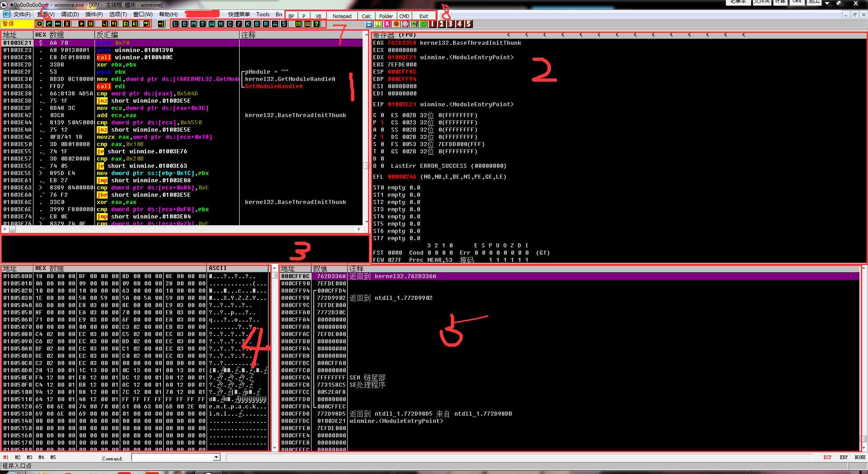Image resolution: width=868 pixels, height=474 pixels.
Task: Launch Calc from the shortcut bar
Action: point(366,16)
